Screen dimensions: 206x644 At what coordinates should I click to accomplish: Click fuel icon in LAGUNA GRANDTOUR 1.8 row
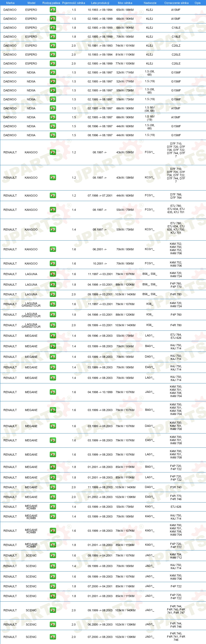click(x=53, y=315)
